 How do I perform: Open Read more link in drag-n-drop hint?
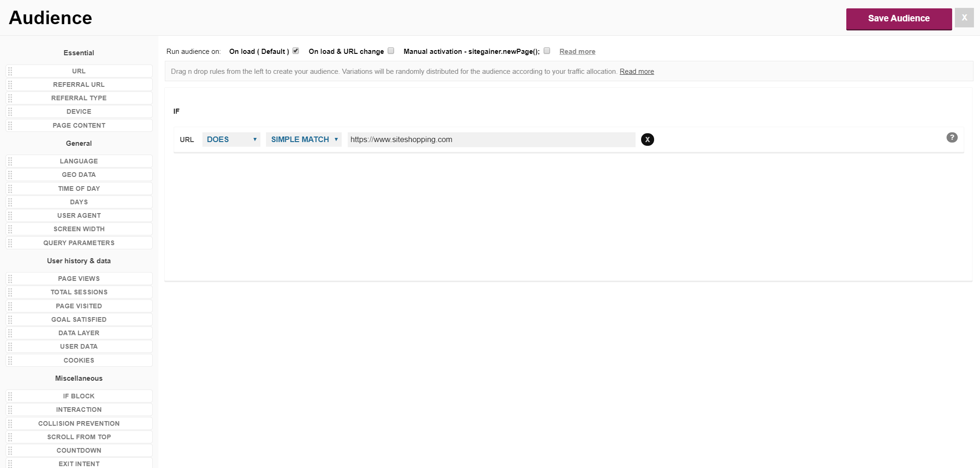pos(636,71)
